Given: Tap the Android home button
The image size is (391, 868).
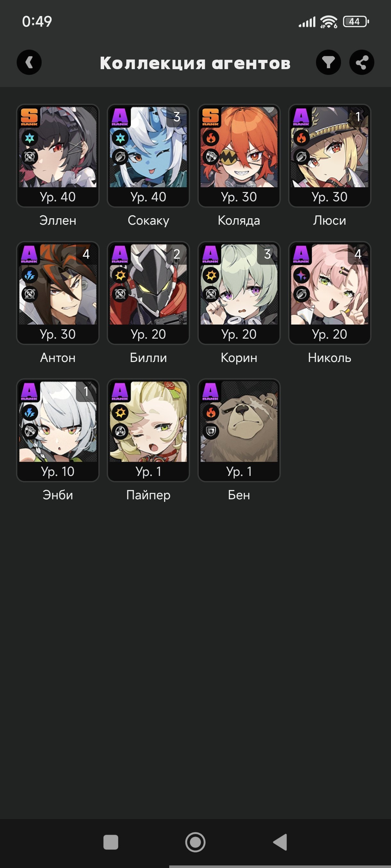Looking at the screenshot, I should pyautogui.click(x=195, y=842).
